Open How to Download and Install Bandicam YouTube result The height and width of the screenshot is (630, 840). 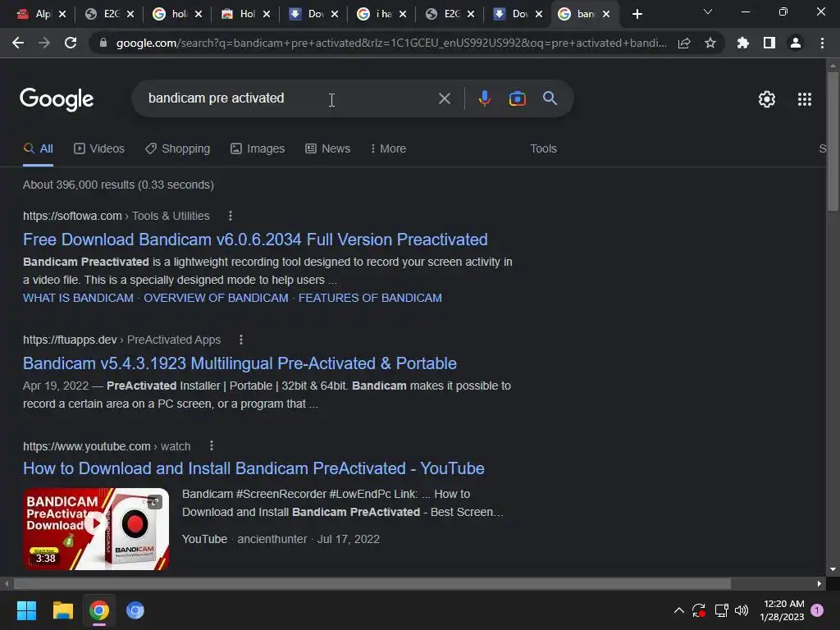click(x=253, y=468)
